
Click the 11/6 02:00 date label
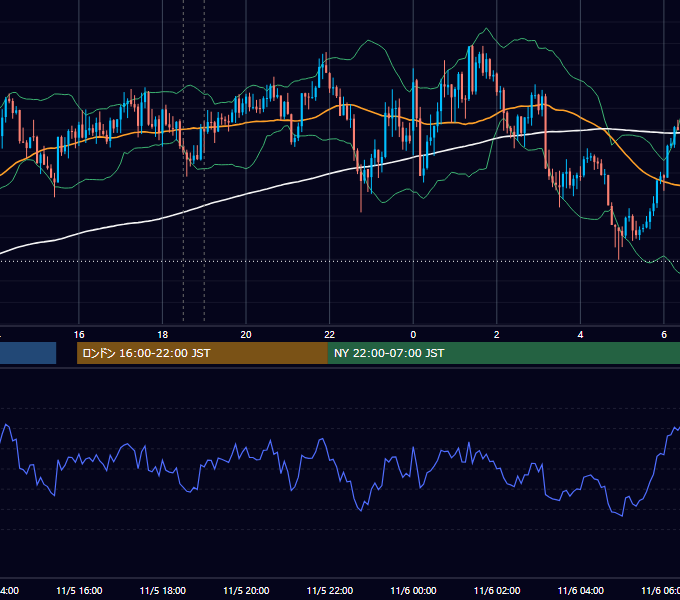tap(497, 591)
